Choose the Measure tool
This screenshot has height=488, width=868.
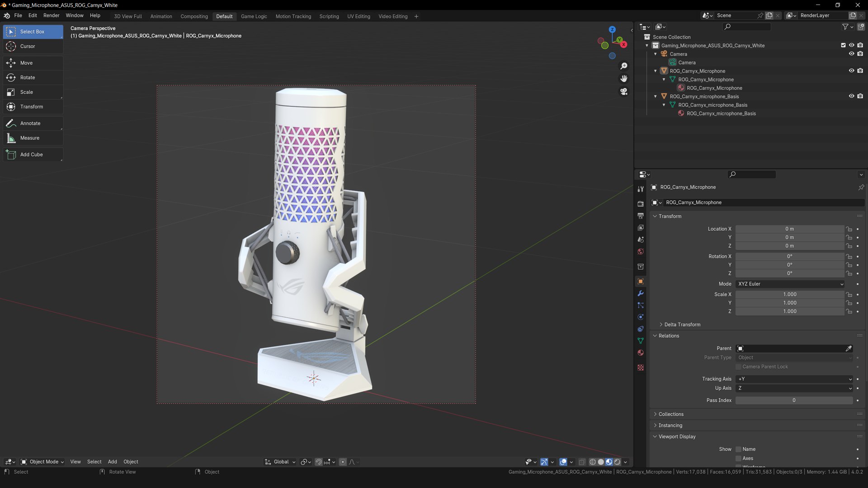click(x=33, y=138)
